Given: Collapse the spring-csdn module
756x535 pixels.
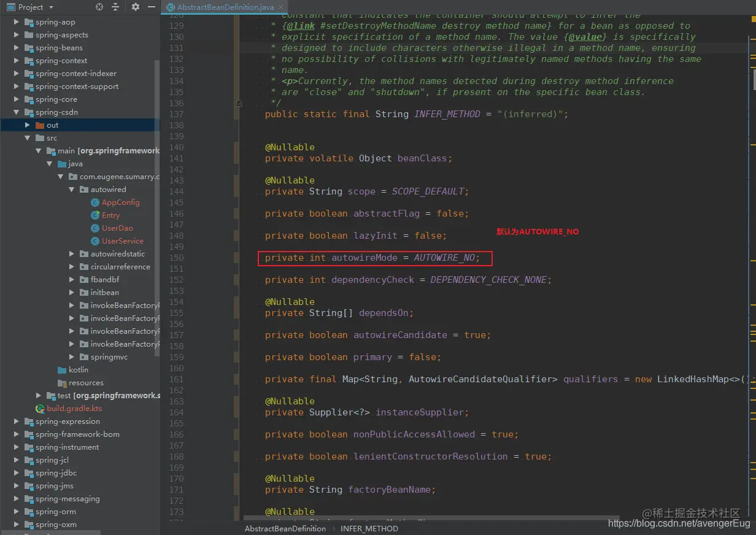Looking at the screenshot, I should click(x=17, y=112).
